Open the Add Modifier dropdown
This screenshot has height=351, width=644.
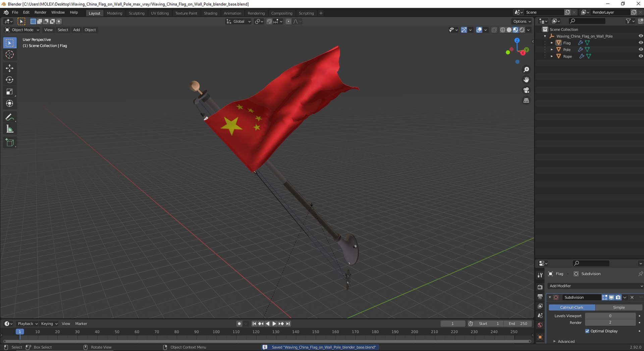tap(595, 286)
